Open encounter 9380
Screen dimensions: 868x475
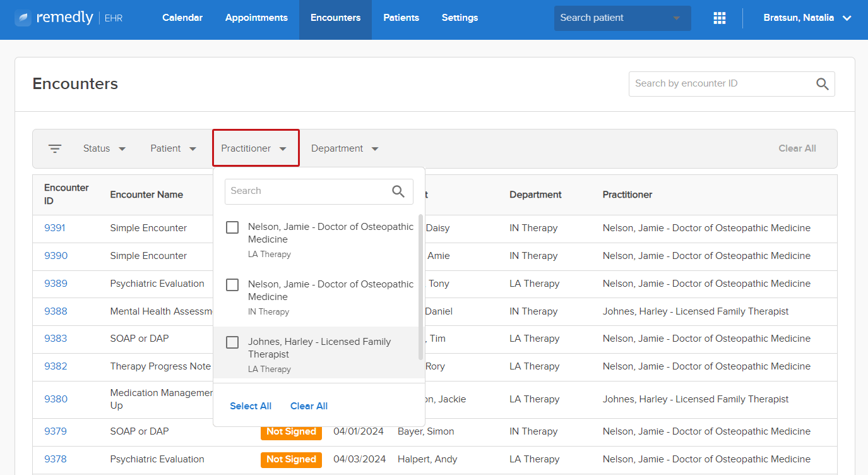coord(56,399)
